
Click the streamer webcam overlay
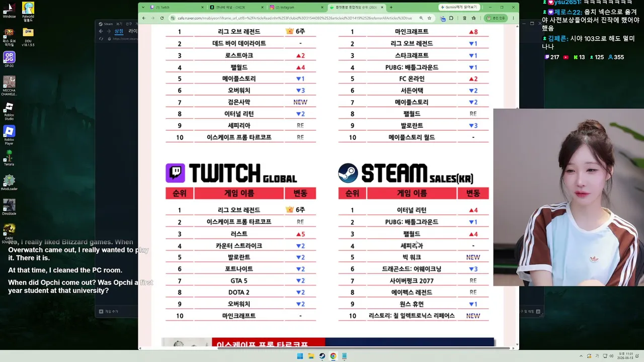(569, 197)
